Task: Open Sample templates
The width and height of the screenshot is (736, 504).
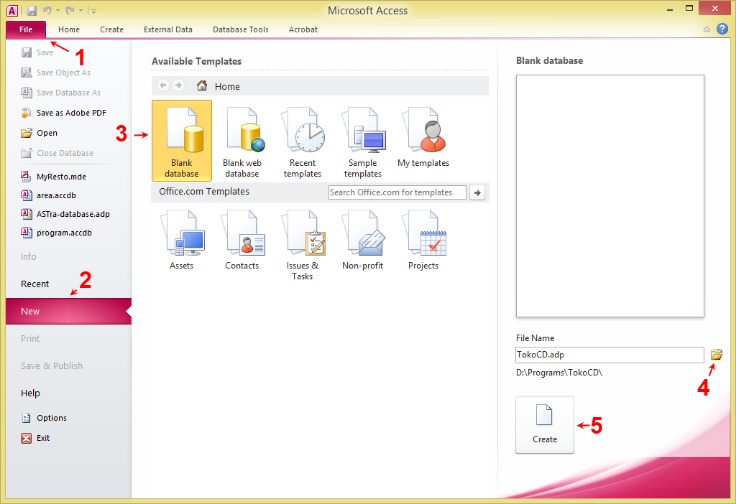Action: [363, 141]
